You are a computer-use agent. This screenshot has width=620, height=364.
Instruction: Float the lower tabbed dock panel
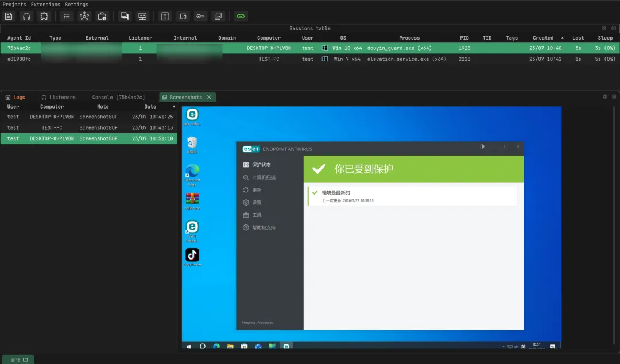click(x=604, y=96)
